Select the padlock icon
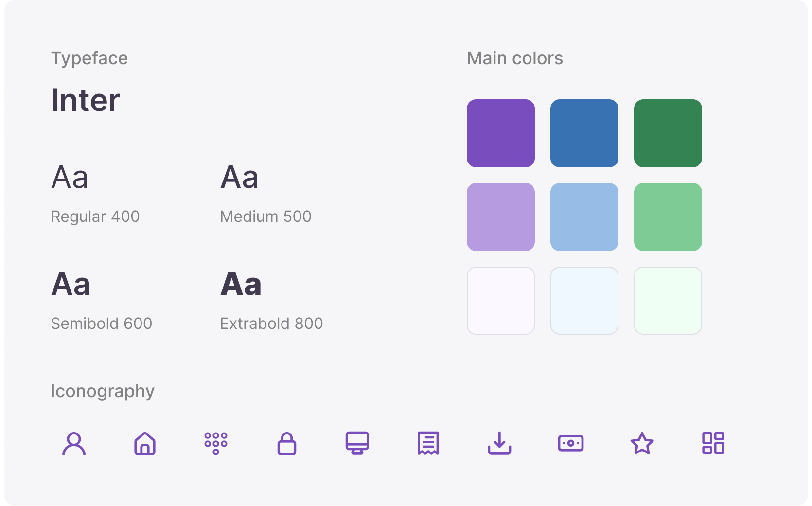The width and height of the screenshot is (812, 506). pyautogui.click(x=287, y=444)
